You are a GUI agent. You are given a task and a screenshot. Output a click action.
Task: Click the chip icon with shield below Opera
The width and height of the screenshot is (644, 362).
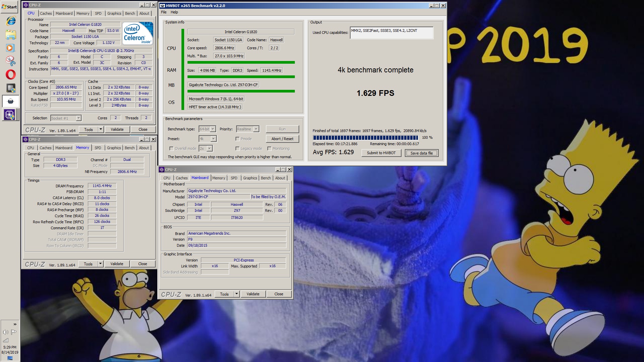(x=11, y=88)
